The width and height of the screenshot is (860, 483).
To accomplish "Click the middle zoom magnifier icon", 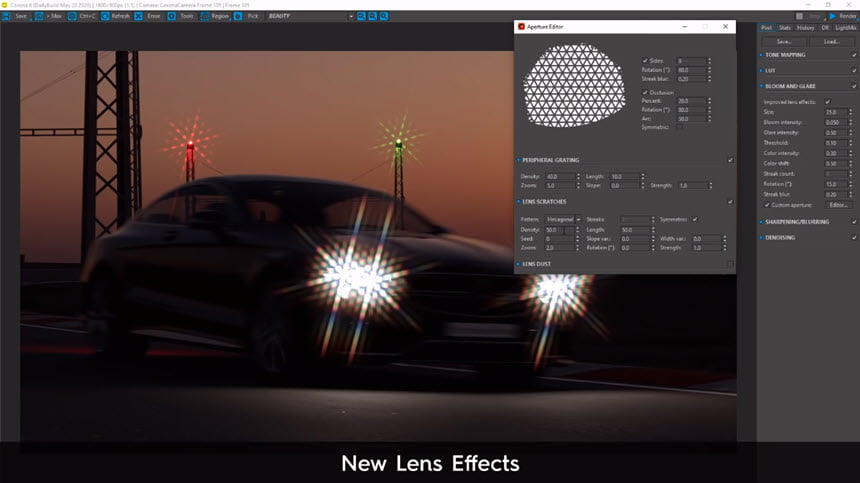I will [372, 16].
